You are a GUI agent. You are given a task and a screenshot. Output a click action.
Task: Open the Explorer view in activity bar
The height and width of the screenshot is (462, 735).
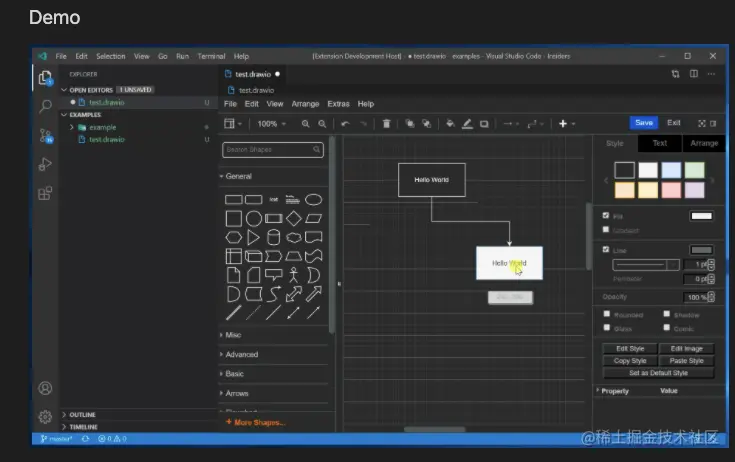click(x=45, y=78)
